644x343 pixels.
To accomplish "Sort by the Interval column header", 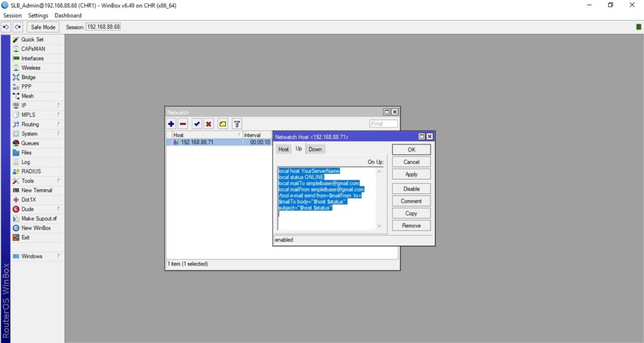I will coord(257,135).
